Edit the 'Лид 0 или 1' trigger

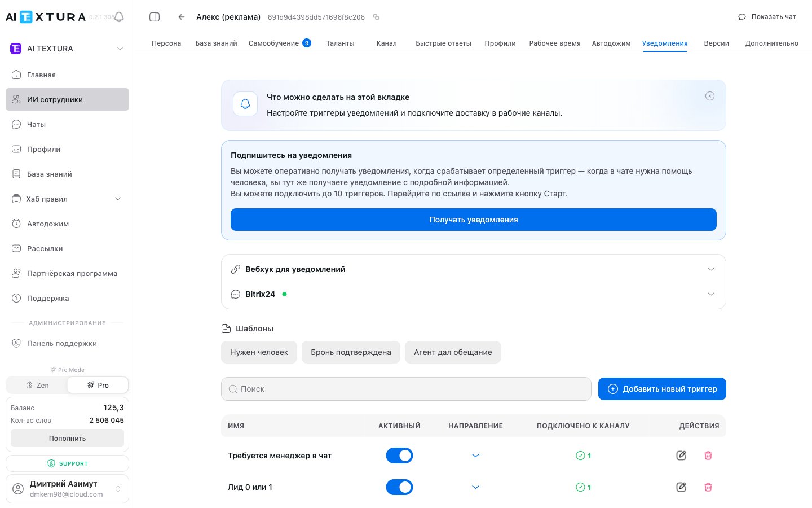(x=681, y=487)
